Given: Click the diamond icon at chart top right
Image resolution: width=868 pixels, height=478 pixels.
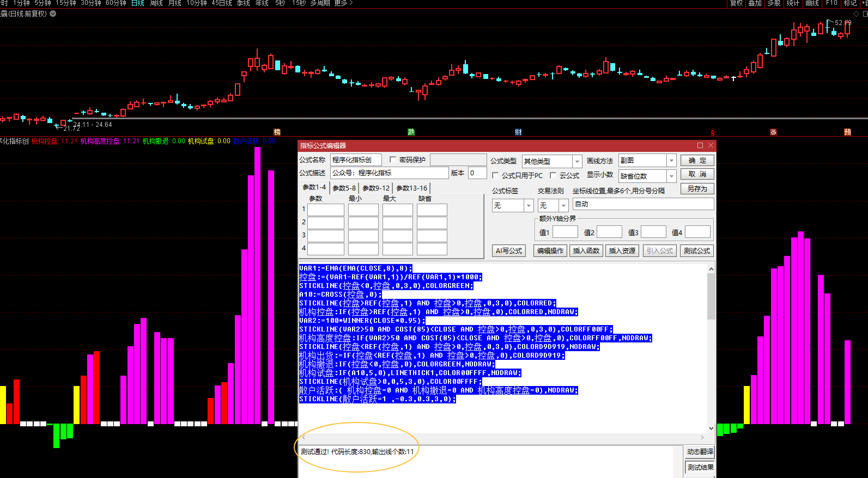Looking at the screenshot, I should click(856, 14).
